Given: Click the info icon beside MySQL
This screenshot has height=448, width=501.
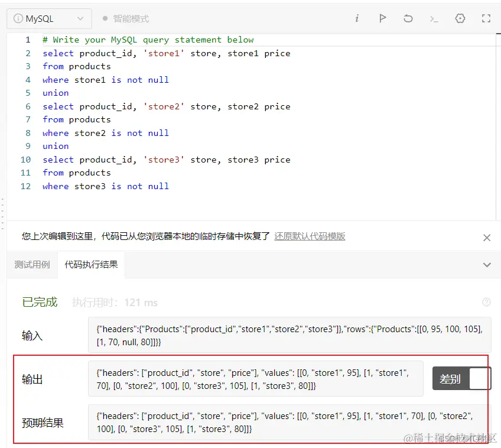Looking at the screenshot, I should 18,18.
